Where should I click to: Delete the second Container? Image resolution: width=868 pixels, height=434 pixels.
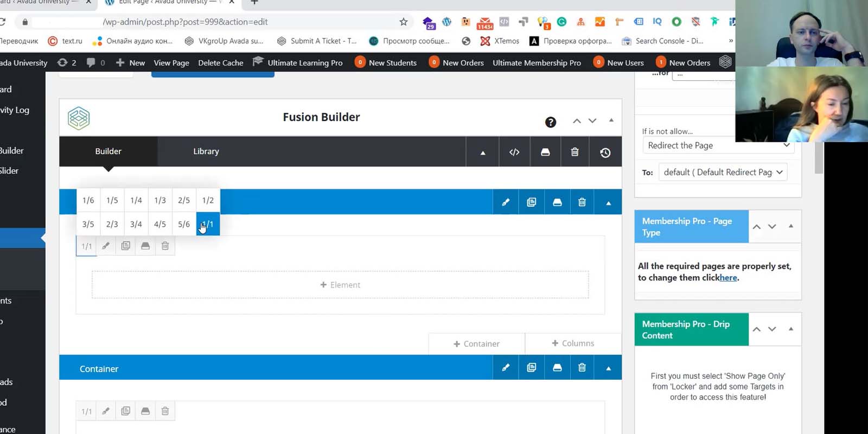point(582,368)
